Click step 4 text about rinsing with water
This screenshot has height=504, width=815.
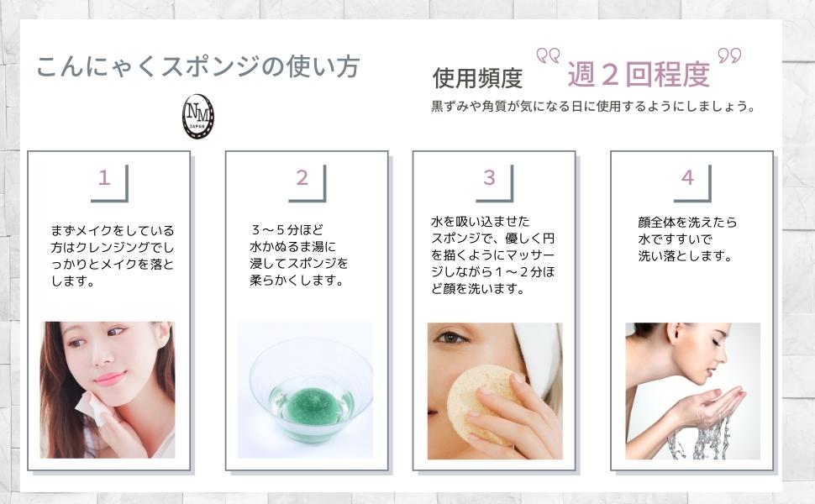point(687,239)
